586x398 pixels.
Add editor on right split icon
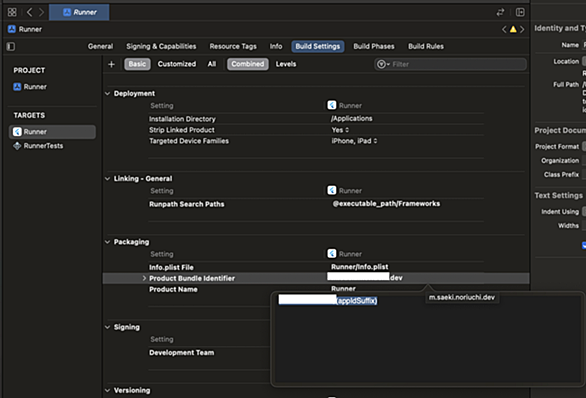[520, 12]
